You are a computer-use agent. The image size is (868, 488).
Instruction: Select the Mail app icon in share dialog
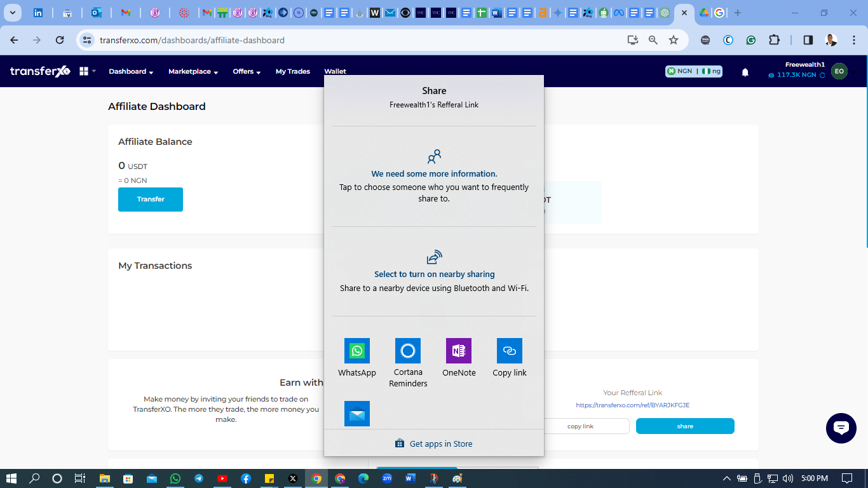[x=357, y=414]
